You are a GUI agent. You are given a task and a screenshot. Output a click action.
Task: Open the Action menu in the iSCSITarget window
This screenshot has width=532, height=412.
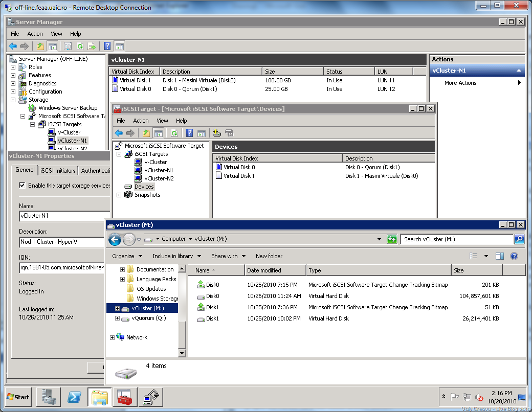[141, 121]
